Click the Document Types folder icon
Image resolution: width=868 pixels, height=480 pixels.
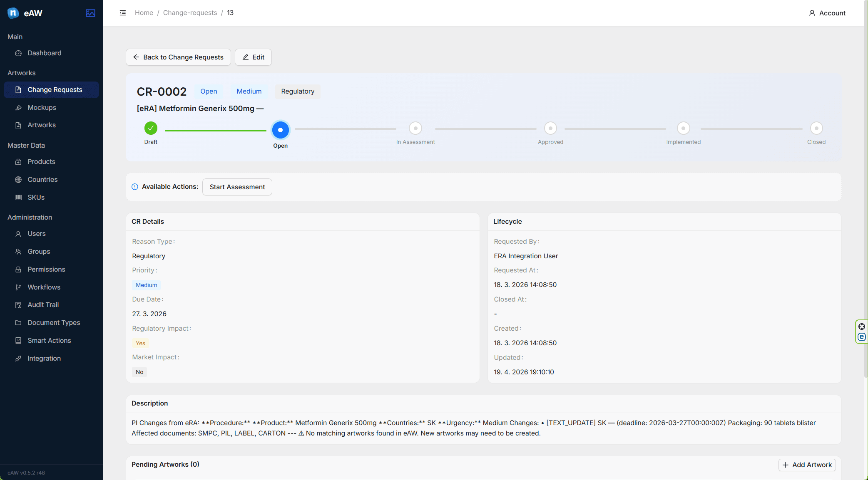point(18,323)
